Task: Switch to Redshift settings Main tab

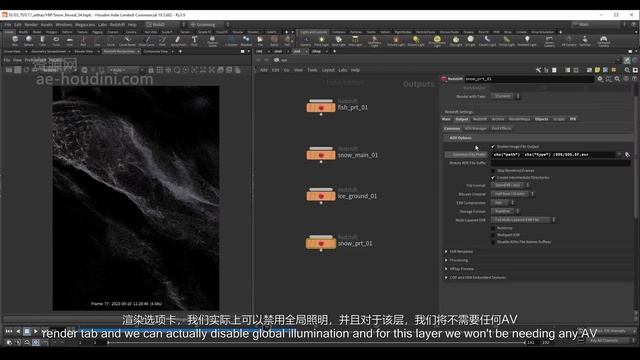Action: [x=446, y=119]
